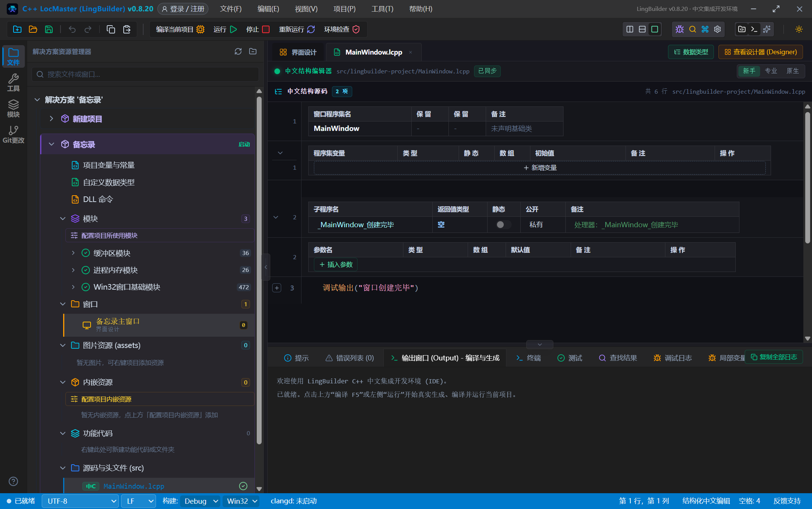Click the undo arrow icon
Screen dimensions: 812x509
72,29
